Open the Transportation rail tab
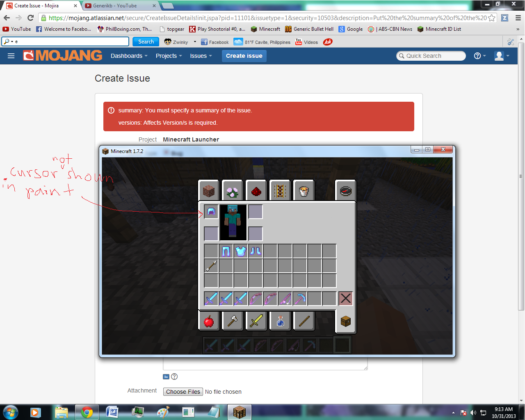This screenshot has height=420, width=525. click(280, 191)
